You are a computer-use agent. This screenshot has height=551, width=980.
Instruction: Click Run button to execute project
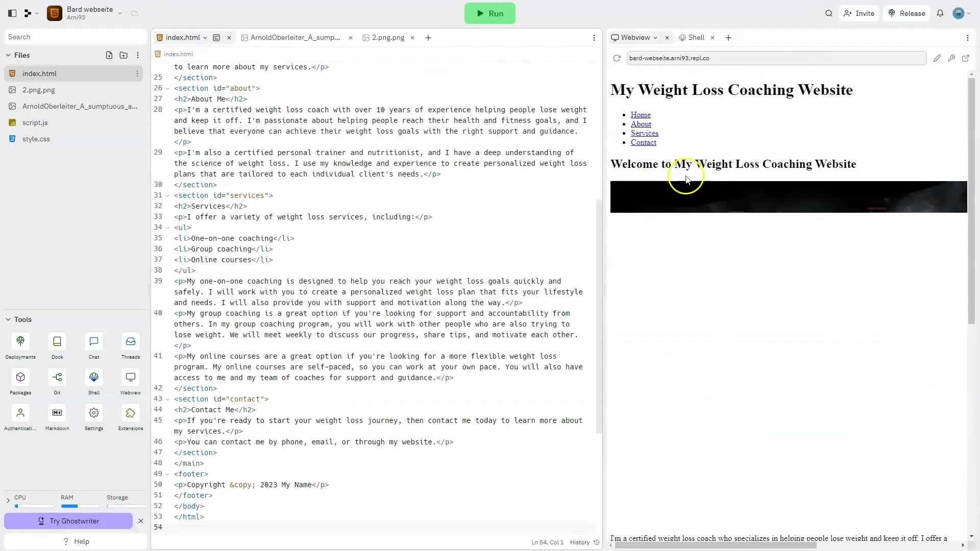(489, 13)
